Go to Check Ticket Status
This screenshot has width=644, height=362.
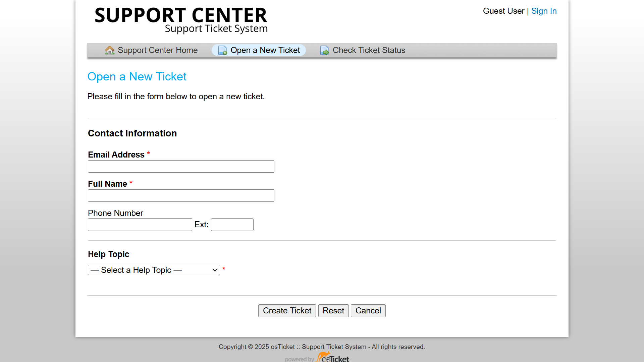tap(363, 50)
